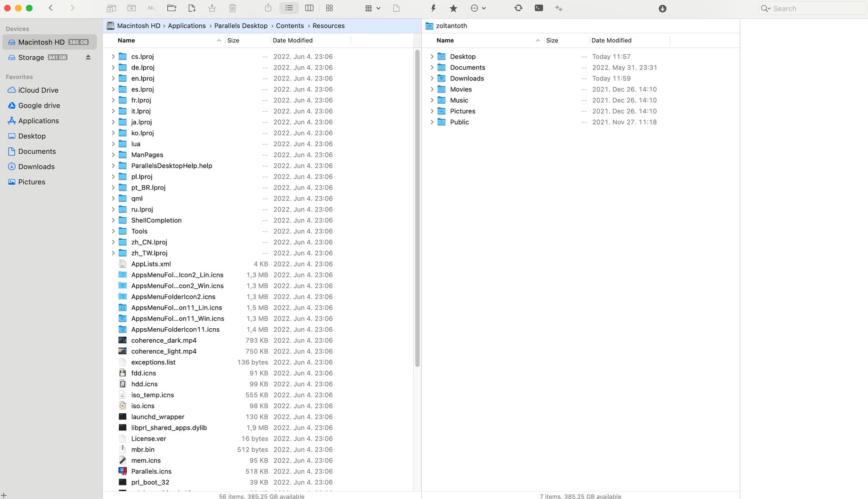
Task: Select the coherence_dark.mp4 file
Action: [258, 341]
